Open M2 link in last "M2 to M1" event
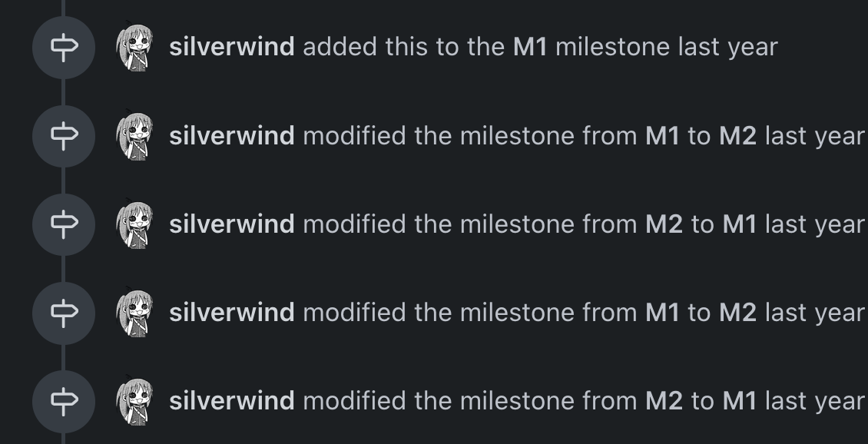Image resolution: width=868 pixels, height=444 pixels. [x=664, y=401]
